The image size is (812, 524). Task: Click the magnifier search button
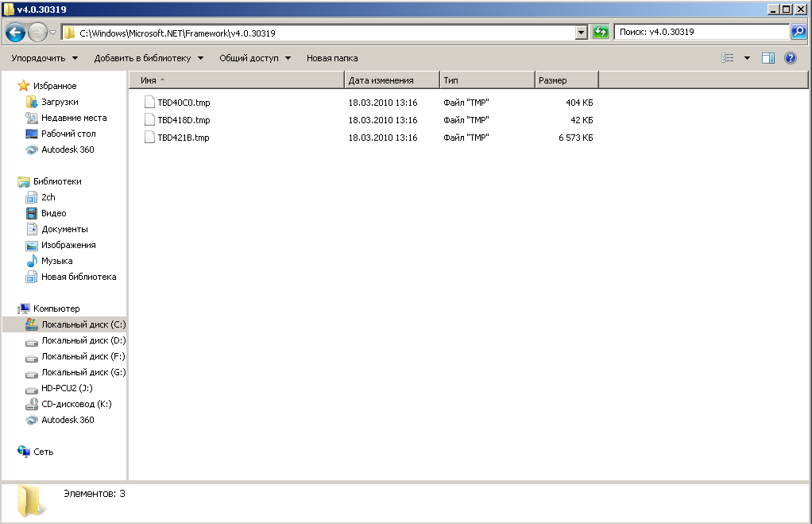tap(798, 32)
